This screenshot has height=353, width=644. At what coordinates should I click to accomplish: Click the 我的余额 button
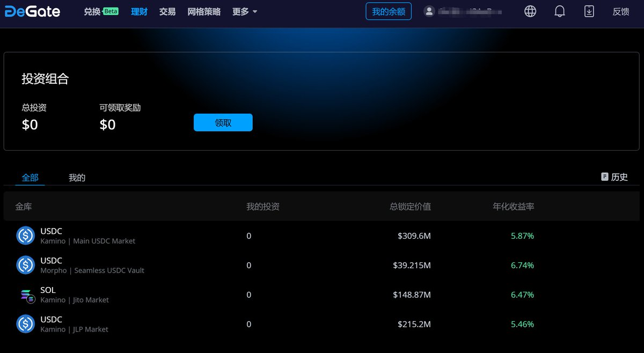(389, 11)
